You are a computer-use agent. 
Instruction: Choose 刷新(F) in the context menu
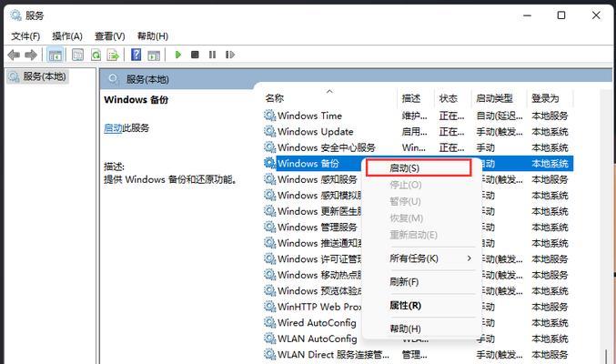click(404, 282)
